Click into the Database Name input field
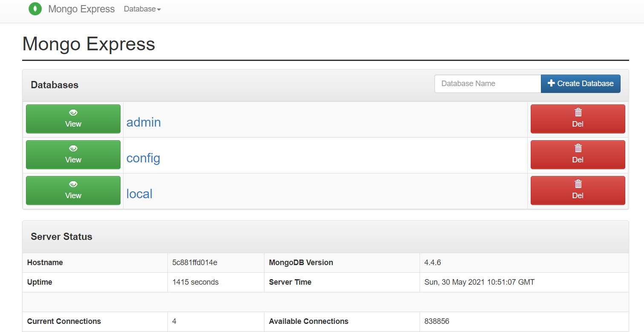This screenshot has width=644, height=332. pos(488,84)
